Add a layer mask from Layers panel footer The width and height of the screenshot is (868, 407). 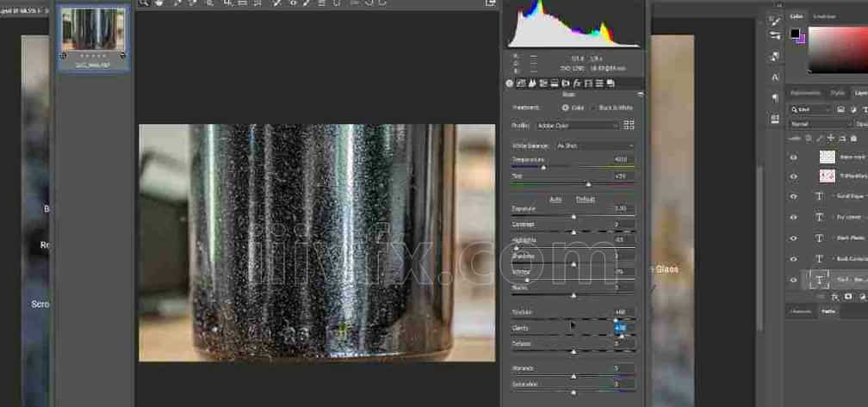click(x=848, y=297)
